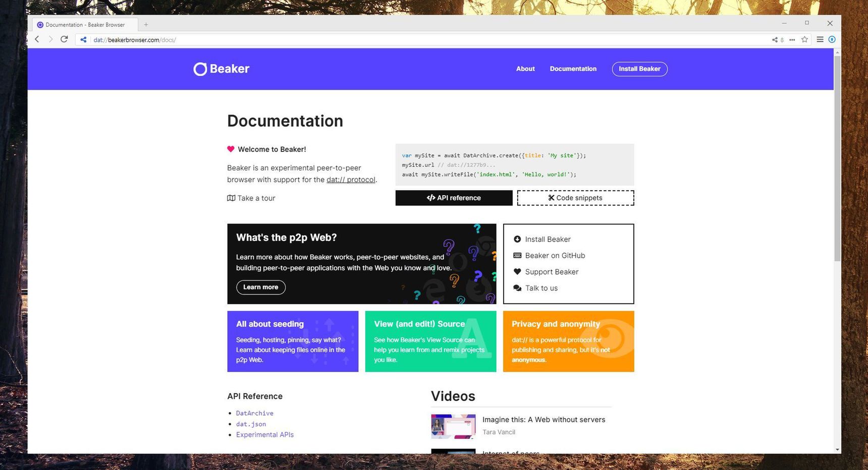This screenshot has height=470, width=868.
Task: Click the GitHub icon beside Beaker on GitHub
Action: pos(517,255)
